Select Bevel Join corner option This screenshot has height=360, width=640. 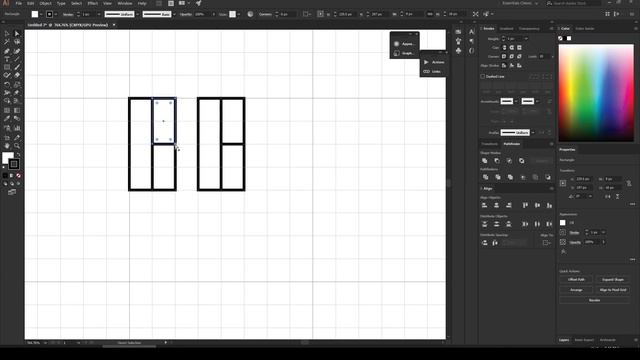pos(519,56)
